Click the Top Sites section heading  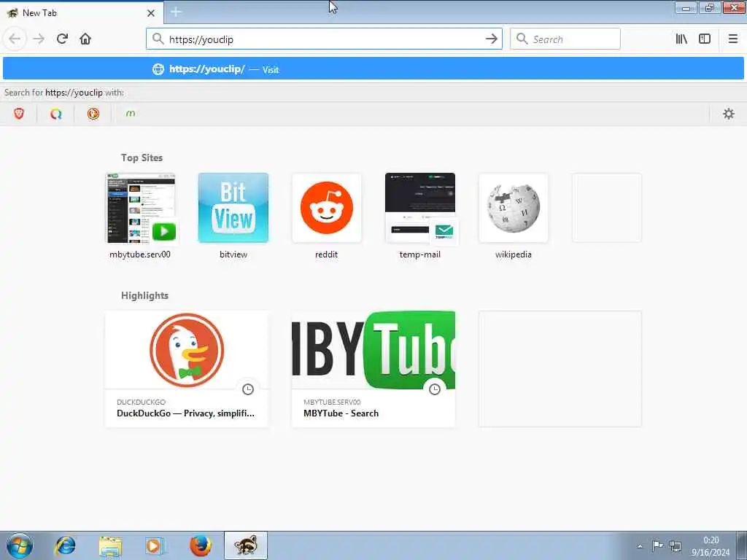click(142, 157)
